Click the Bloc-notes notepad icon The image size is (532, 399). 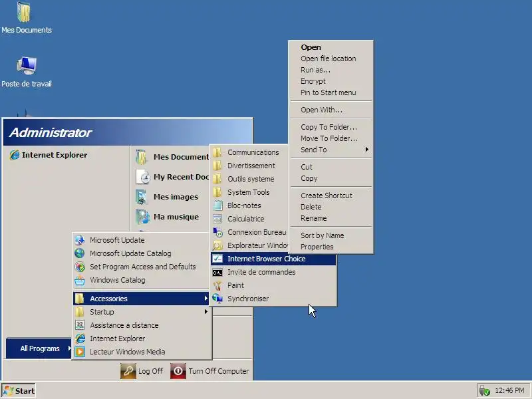click(x=217, y=205)
